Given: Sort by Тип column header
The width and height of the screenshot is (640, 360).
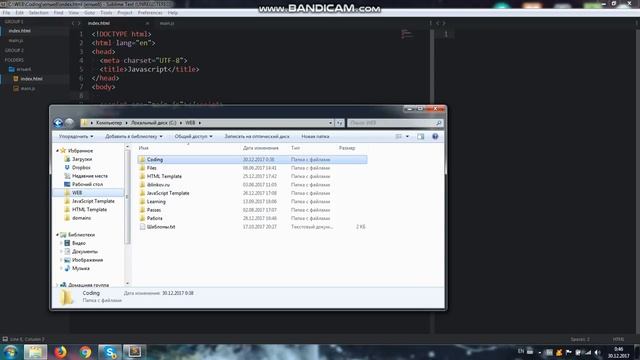Looking at the screenshot, I should tap(296, 148).
